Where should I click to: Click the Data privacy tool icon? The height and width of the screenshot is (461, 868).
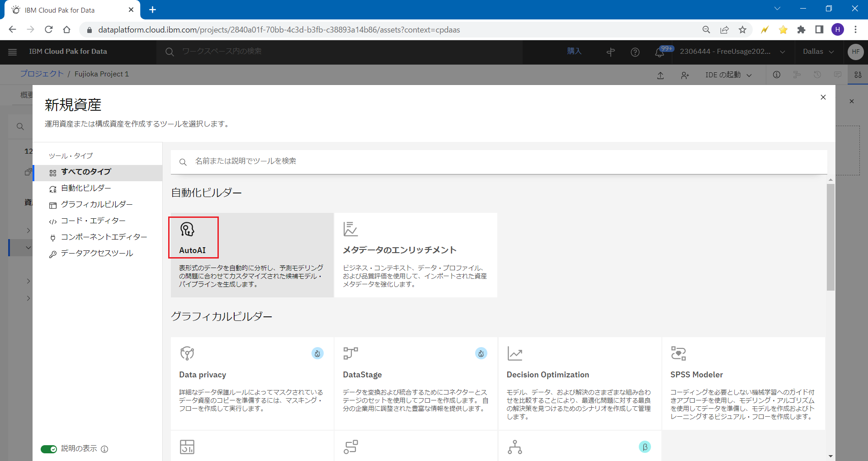[187, 353]
